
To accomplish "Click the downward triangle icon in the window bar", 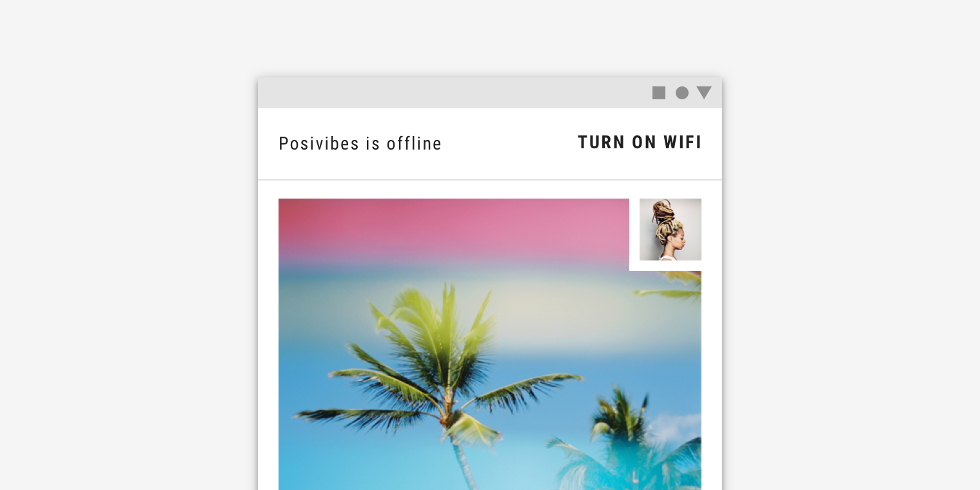I will click(704, 93).
